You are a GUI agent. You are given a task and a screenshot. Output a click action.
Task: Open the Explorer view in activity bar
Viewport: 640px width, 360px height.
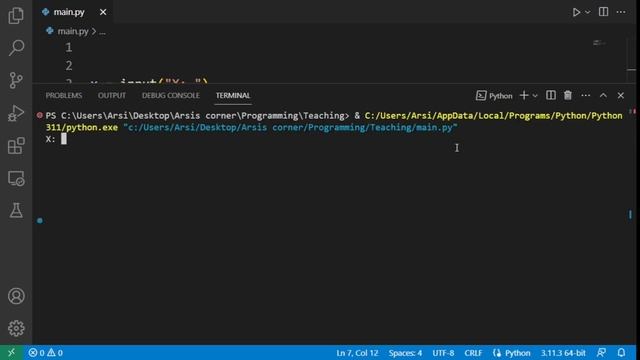click(16, 16)
